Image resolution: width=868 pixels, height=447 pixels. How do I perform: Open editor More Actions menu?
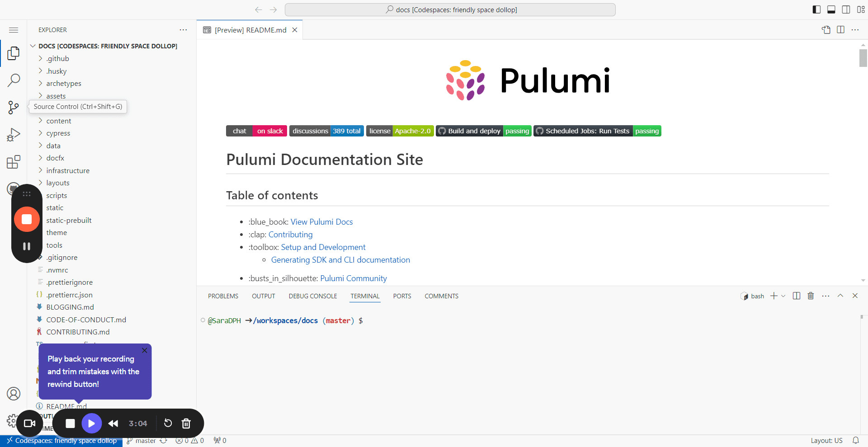[x=855, y=30]
